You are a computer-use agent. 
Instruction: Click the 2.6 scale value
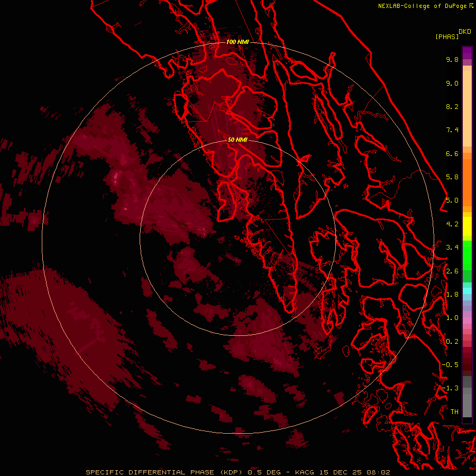point(452,271)
